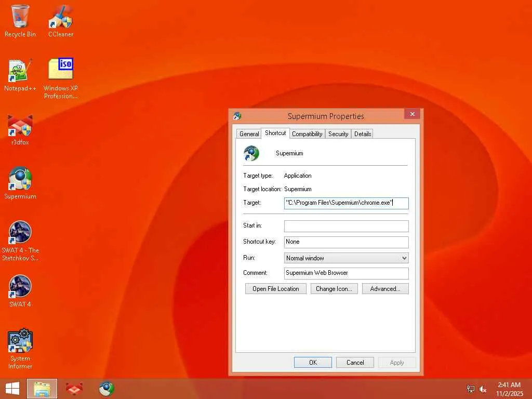This screenshot has height=399, width=532.
Task: Select the System Informer desktop shortcut
Action: click(20, 349)
